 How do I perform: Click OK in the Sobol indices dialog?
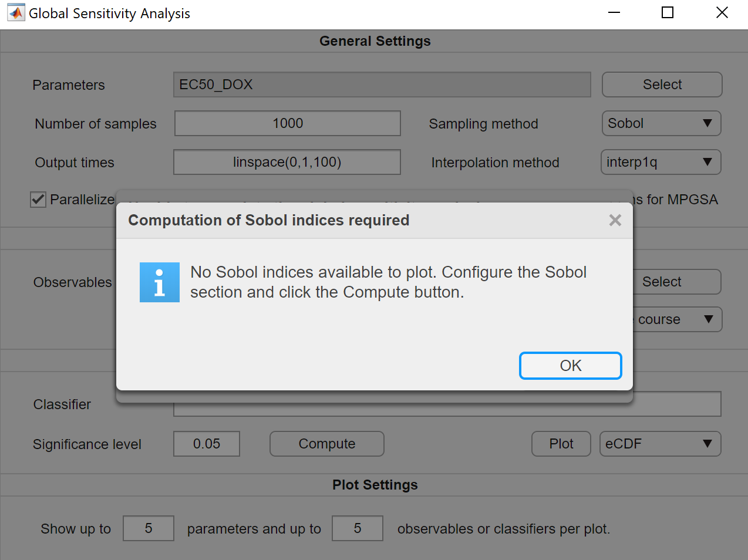click(x=570, y=366)
